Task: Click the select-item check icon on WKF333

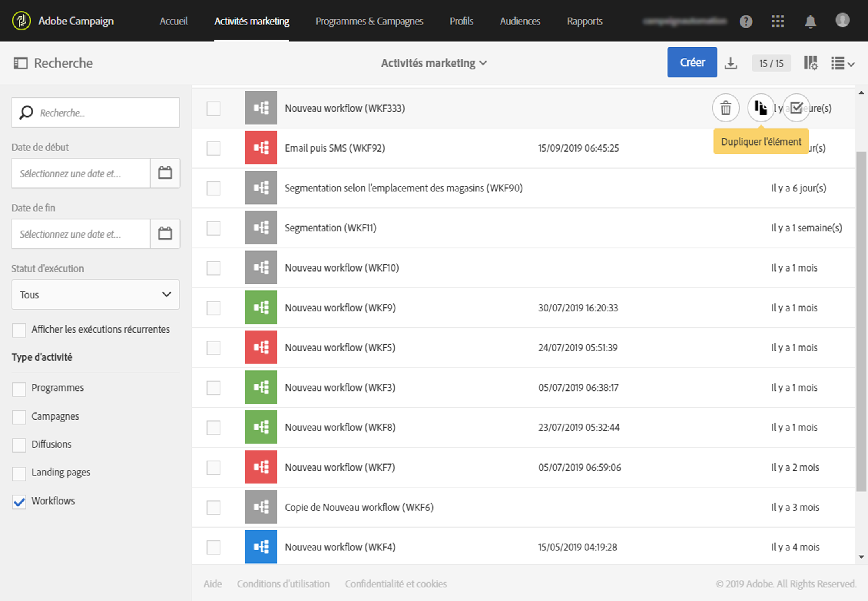Action: coord(796,108)
